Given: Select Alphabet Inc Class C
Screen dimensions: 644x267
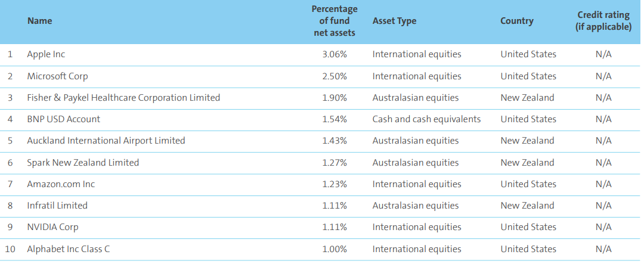Looking at the screenshot, I should point(70,249).
